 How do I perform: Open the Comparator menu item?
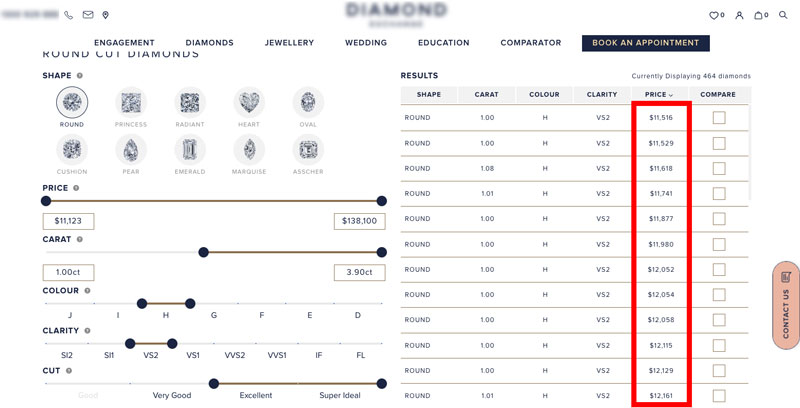(531, 43)
